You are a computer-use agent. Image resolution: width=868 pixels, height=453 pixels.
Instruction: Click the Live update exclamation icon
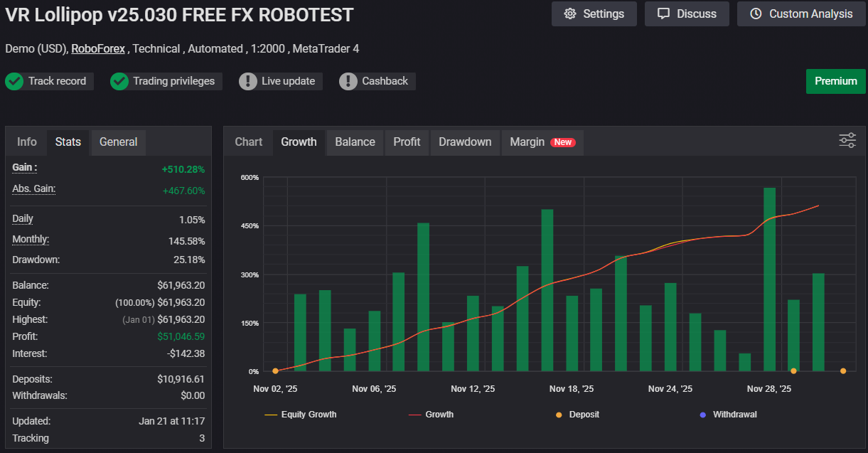click(248, 81)
